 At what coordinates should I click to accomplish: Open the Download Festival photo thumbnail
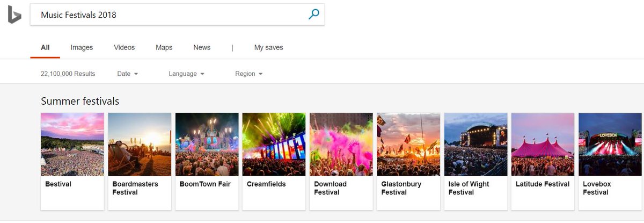pyautogui.click(x=341, y=144)
